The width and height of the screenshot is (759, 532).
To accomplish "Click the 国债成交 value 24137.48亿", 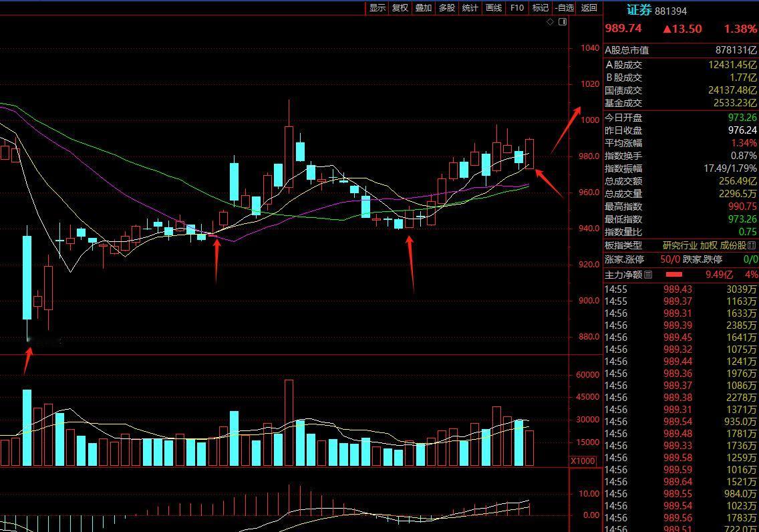I will [732, 90].
